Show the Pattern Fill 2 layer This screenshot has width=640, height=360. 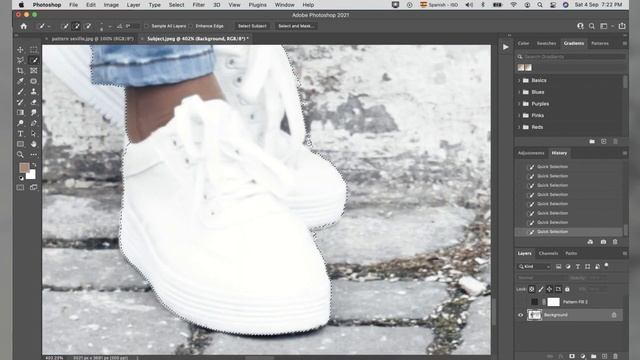(520, 302)
